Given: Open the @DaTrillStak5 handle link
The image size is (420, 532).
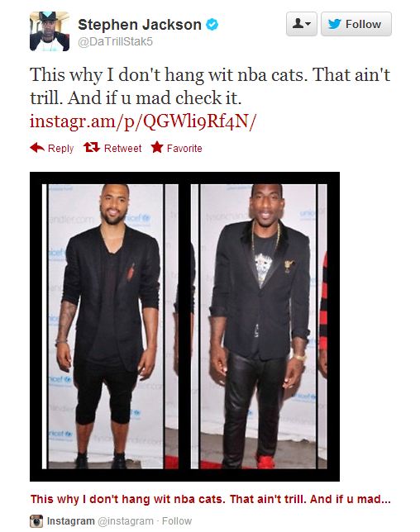Looking at the screenshot, I should [x=116, y=42].
